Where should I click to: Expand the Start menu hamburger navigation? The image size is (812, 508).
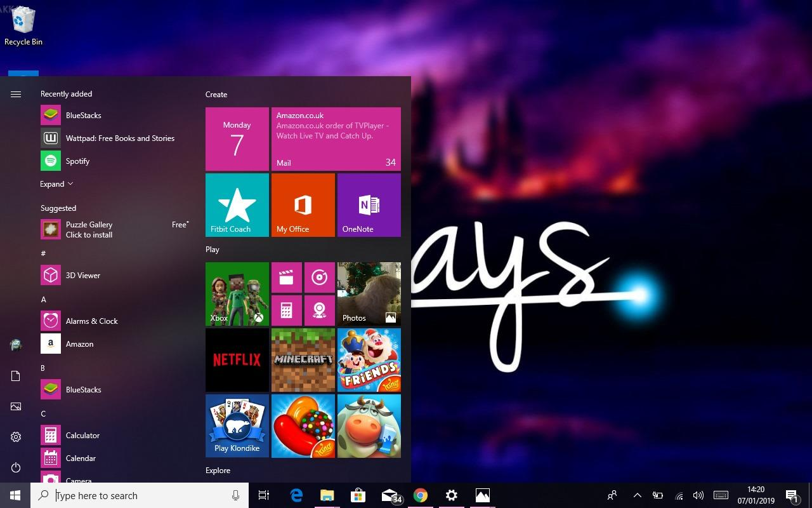pyautogui.click(x=16, y=94)
